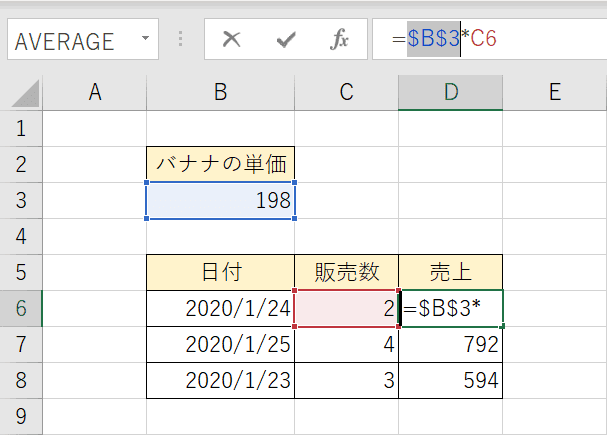Click the formula bar resize dots handle
This screenshot has height=435, width=607.
pyautogui.click(x=180, y=39)
